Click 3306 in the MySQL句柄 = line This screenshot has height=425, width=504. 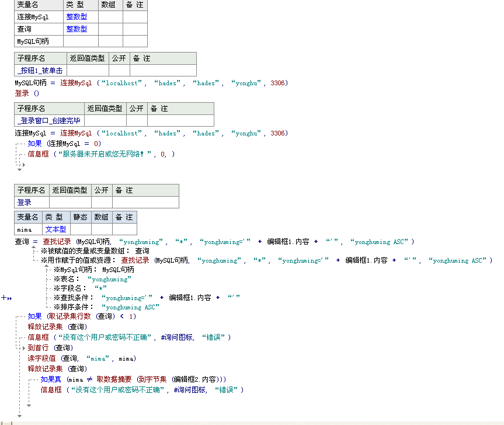[278, 83]
